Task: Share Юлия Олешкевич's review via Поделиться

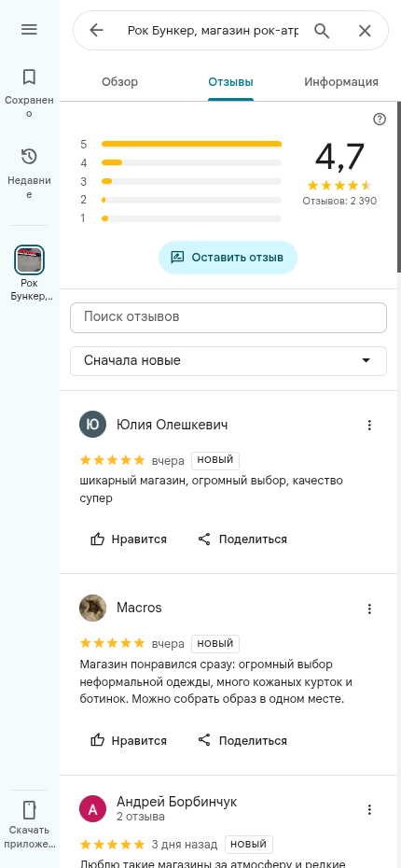Action: (x=242, y=539)
